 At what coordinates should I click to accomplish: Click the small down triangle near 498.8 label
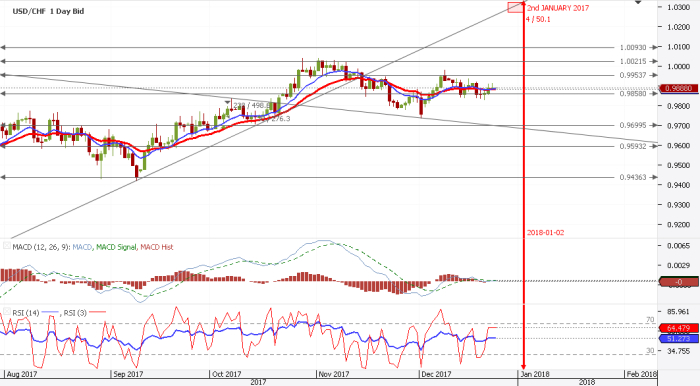[x=228, y=103]
